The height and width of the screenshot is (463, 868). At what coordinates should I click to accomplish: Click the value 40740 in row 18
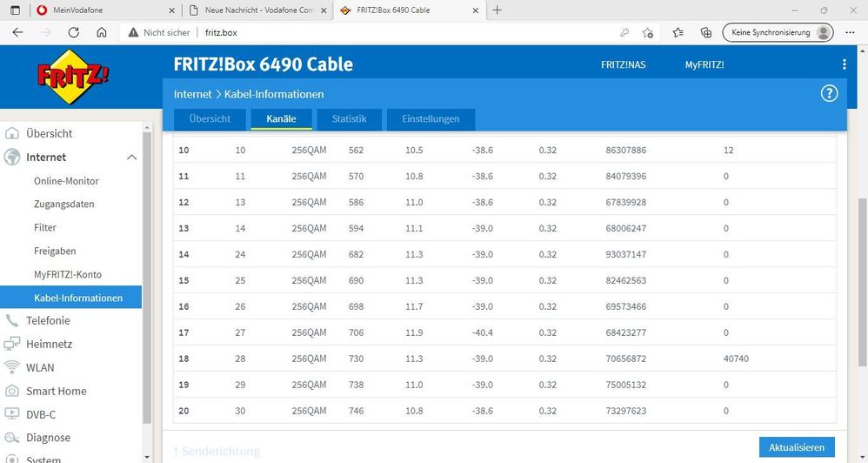tap(736, 359)
